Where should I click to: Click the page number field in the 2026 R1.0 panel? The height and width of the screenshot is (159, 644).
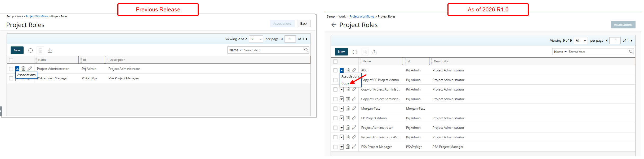615,41
